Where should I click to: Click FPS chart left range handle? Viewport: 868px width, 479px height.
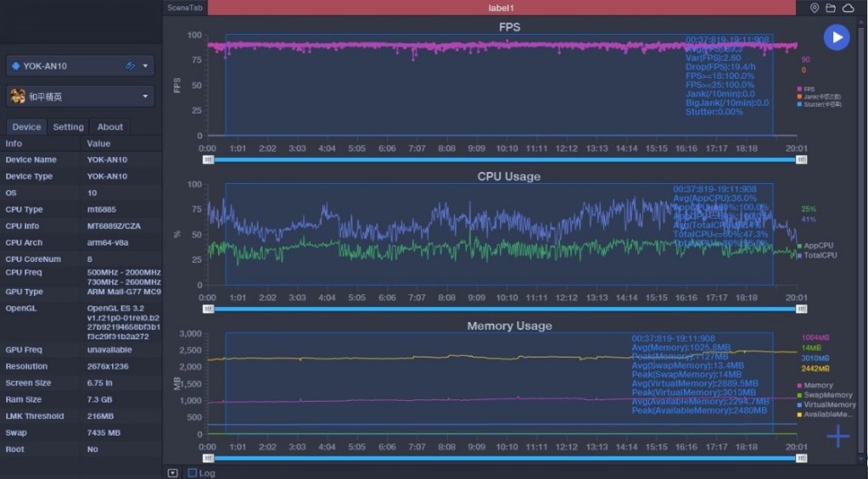[x=208, y=160]
